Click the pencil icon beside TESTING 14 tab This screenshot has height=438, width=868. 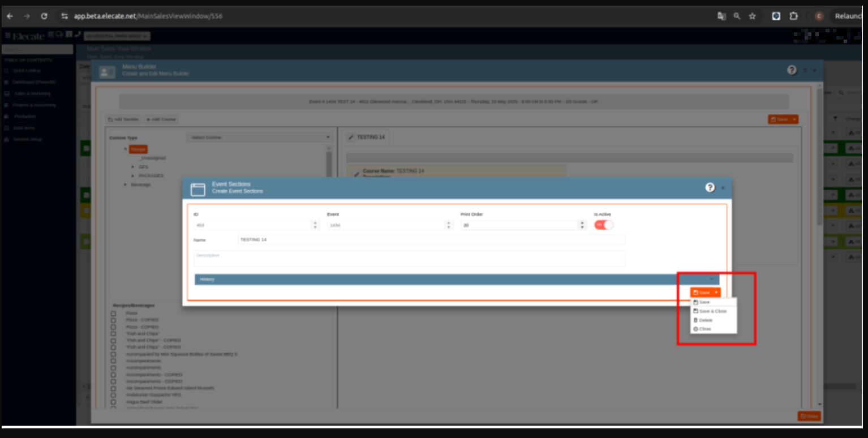351,137
